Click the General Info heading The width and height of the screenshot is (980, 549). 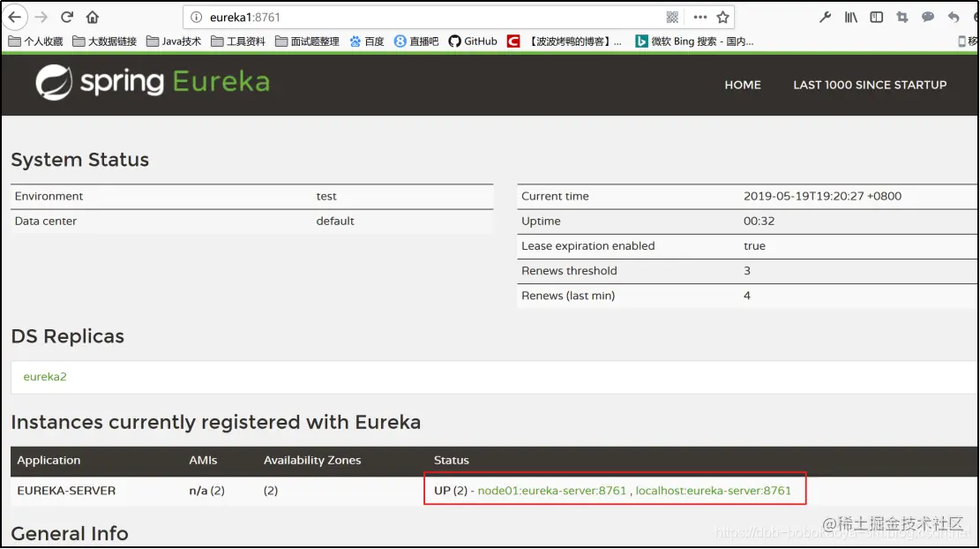(x=70, y=533)
